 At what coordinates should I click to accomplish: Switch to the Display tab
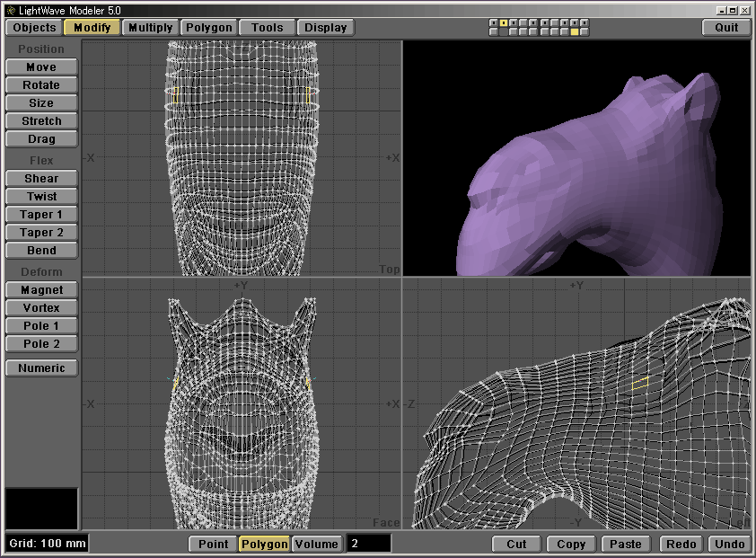325,27
